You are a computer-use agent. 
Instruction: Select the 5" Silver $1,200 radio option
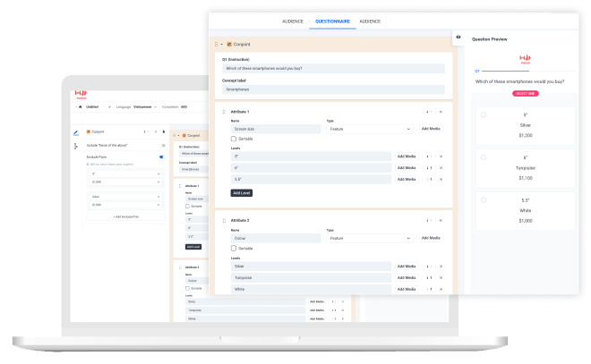(484, 114)
